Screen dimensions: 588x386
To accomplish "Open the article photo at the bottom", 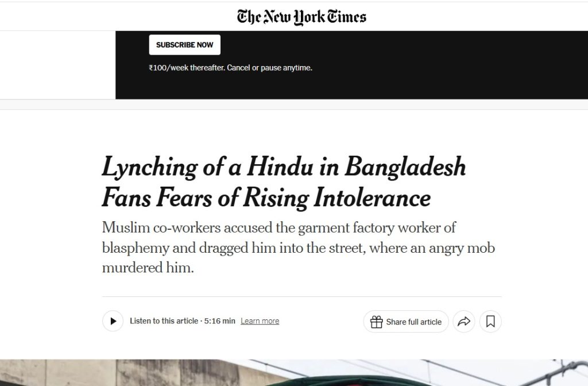I will tap(294, 373).
